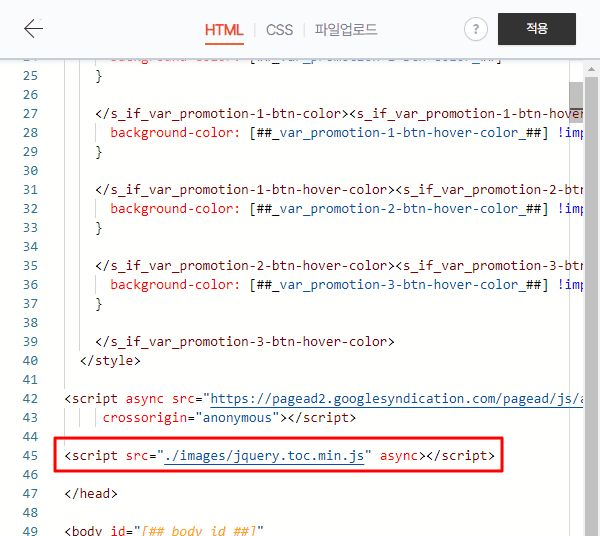Click <script async on line 42
Screen dimensions: 600x536
tap(114, 399)
